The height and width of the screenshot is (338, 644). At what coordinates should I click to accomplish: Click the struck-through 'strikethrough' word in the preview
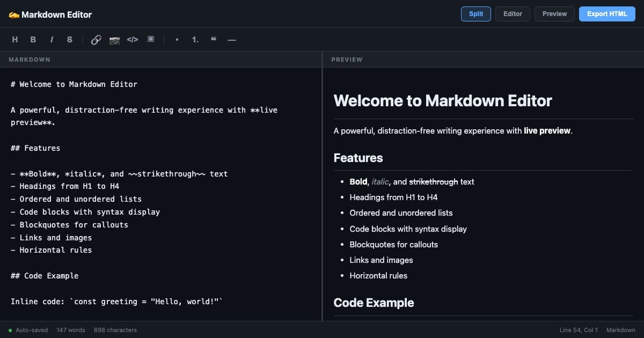434,182
